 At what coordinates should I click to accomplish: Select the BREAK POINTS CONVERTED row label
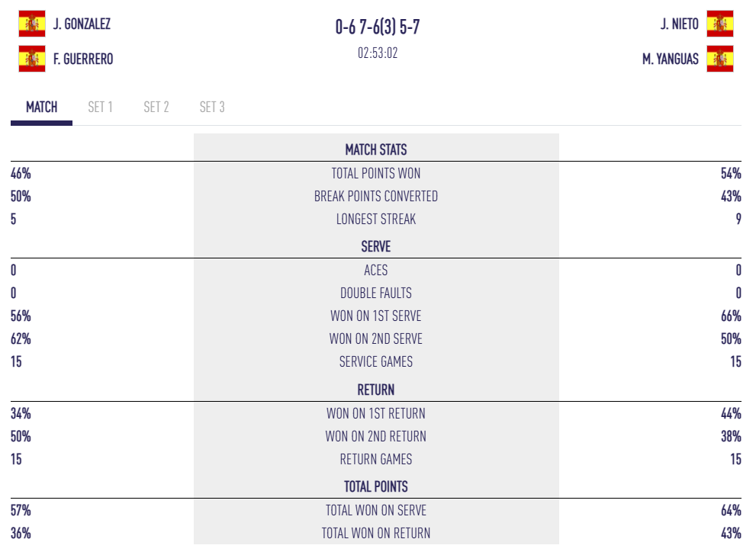coord(376,196)
